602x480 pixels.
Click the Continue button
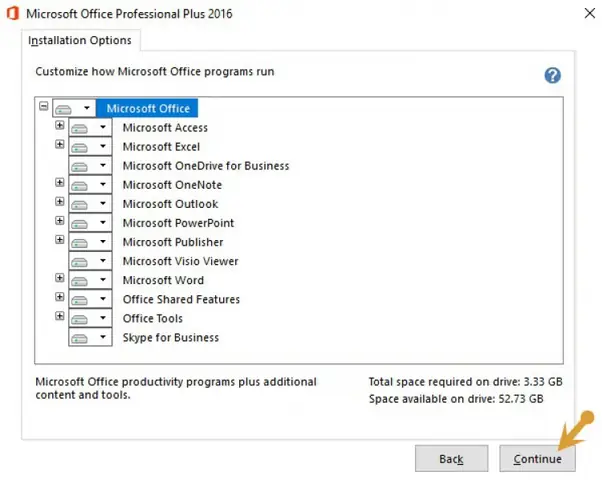point(537,458)
